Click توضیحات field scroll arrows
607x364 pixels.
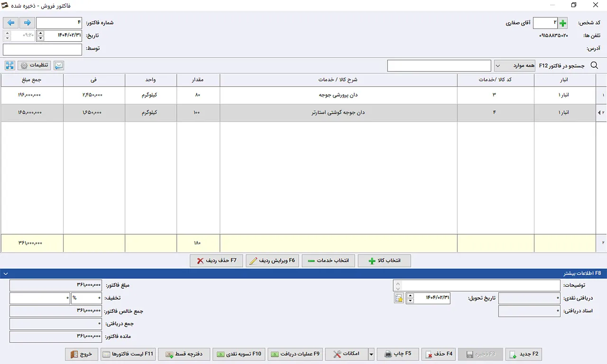(397, 285)
